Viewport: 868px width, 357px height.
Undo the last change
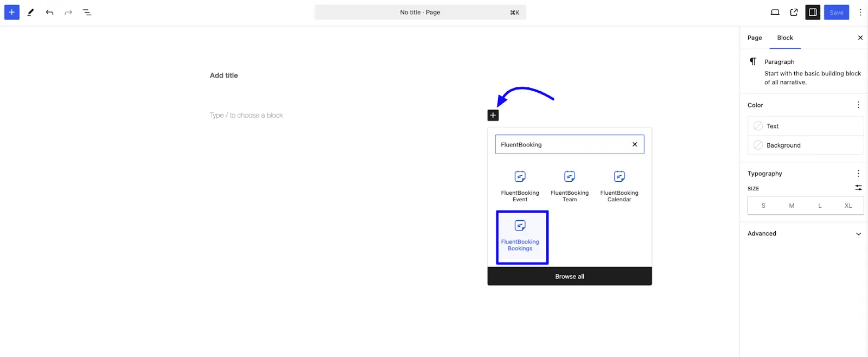pyautogui.click(x=49, y=12)
